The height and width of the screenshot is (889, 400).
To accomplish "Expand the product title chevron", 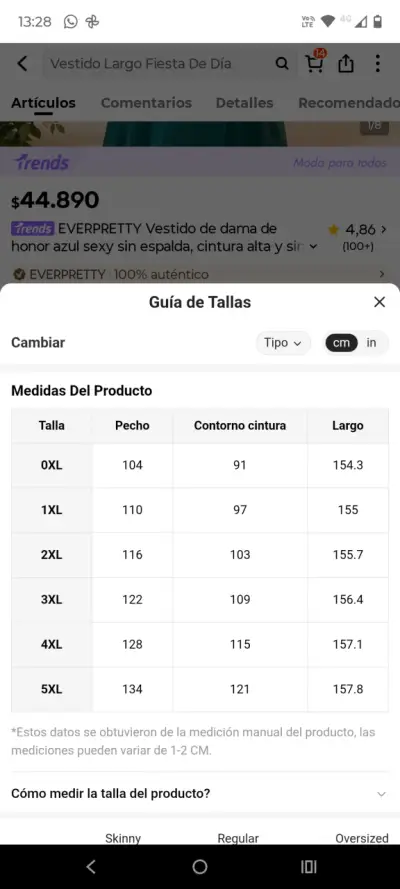I will point(313,247).
